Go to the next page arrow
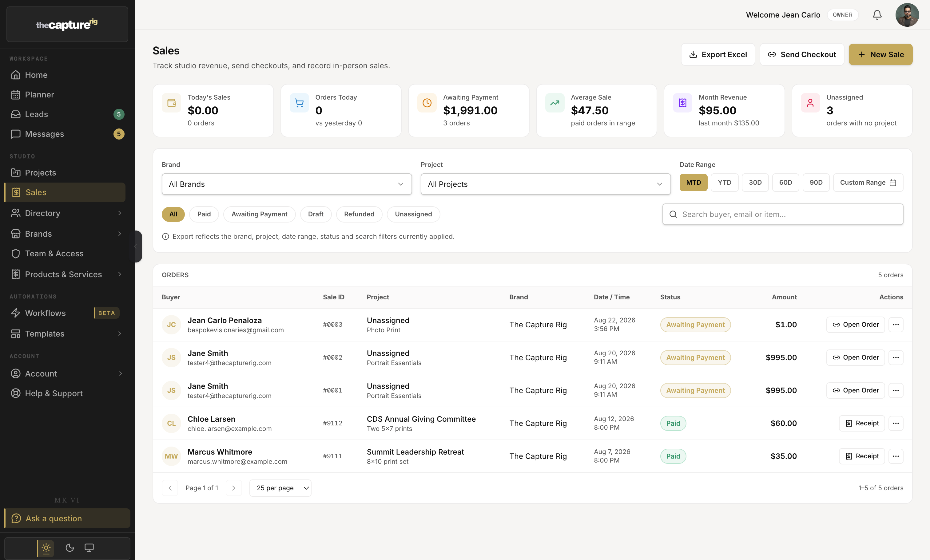 (234, 488)
